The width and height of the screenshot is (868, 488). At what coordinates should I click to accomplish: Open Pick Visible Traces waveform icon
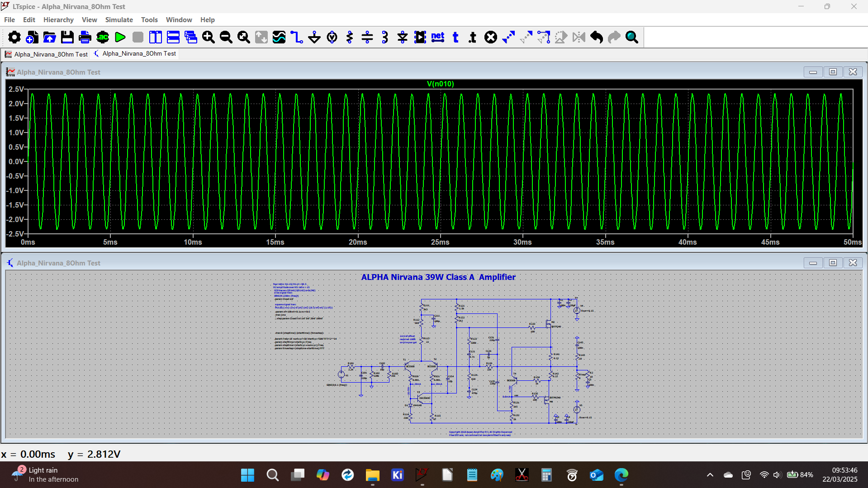(279, 37)
